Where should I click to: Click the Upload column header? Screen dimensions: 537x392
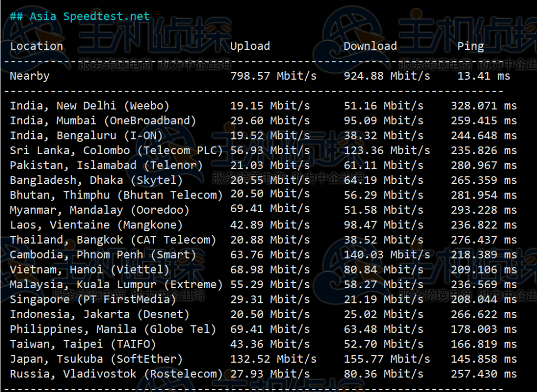pyautogui.click(x=250, y=46)
